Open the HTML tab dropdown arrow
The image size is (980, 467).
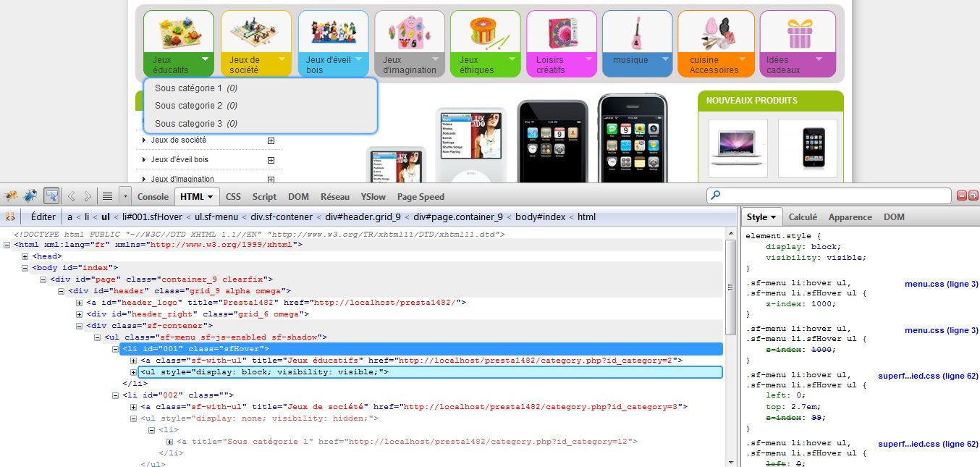(211, 197)
